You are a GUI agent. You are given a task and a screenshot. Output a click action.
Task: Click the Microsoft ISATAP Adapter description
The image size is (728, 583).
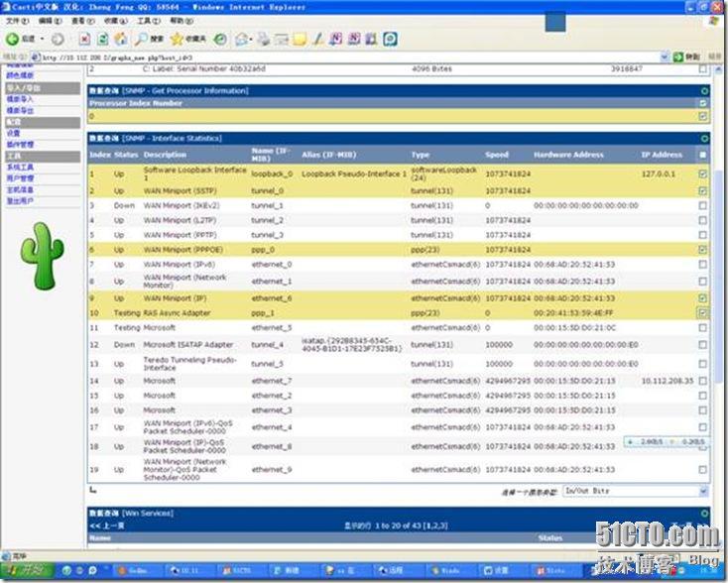(x=188, y=345)
